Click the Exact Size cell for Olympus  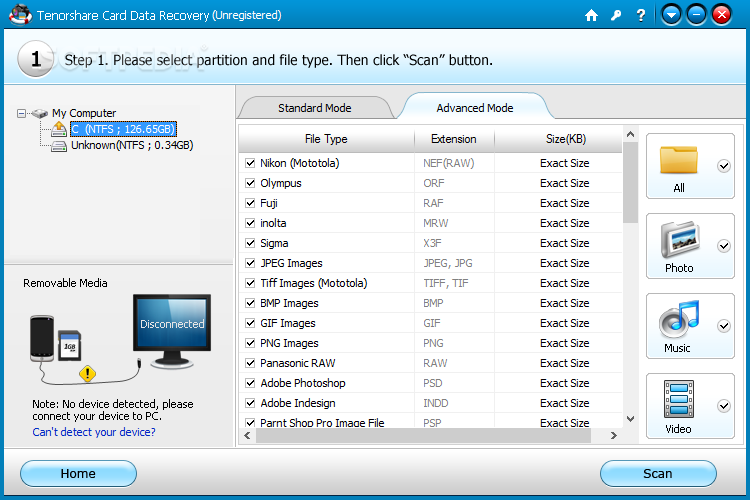(x=564, y=183)
